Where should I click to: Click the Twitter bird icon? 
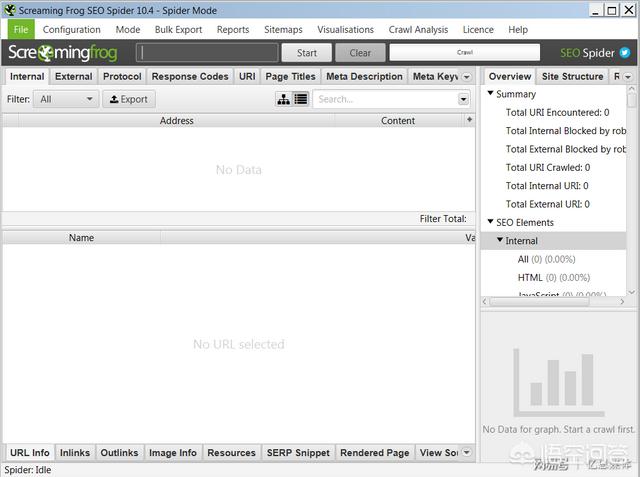click(x=625, y=52)
